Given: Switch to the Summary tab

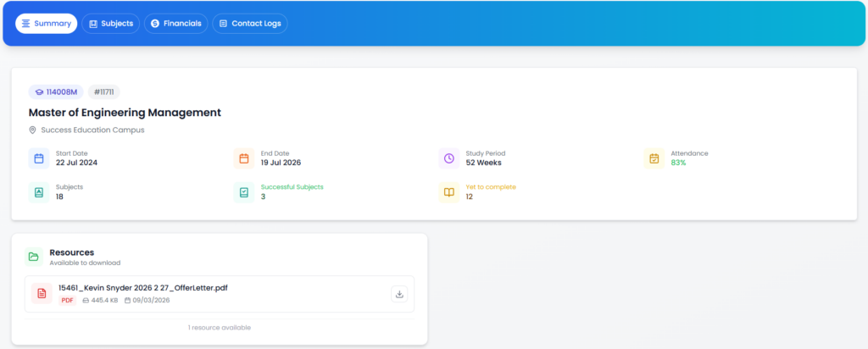Looking at the screenshot, I should [46, 24].
